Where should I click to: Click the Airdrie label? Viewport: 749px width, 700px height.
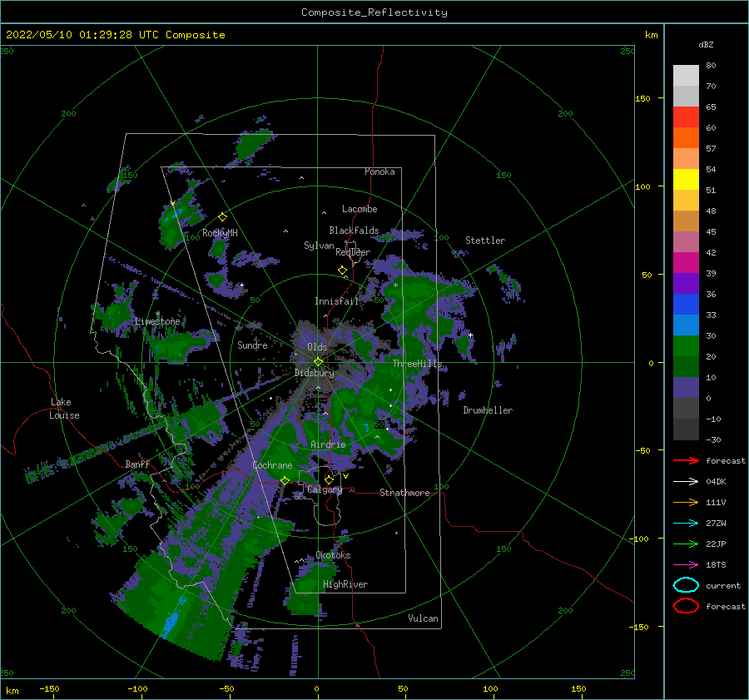328,444
